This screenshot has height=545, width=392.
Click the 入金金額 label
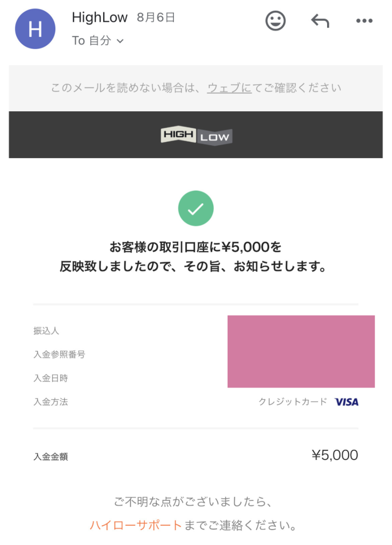(x=51, y=456)
